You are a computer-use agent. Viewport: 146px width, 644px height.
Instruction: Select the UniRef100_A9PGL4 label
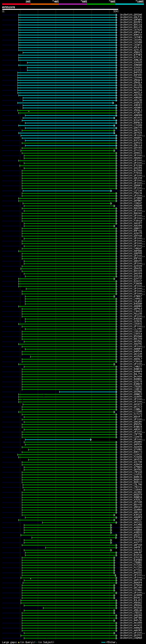[131, 32]
